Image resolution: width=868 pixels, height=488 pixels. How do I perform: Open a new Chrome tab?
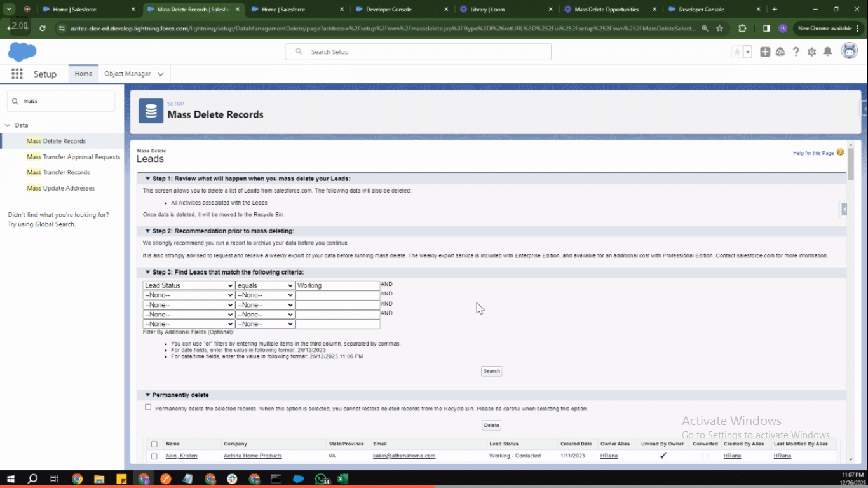point(775,10)
